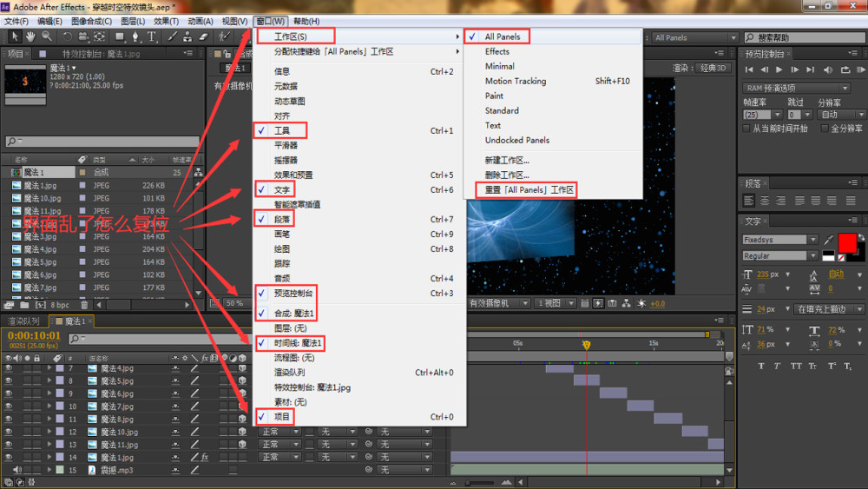Select the Clone Stamp tool
This screenshot has height=489, width=868.
click(x=187, y=36)
